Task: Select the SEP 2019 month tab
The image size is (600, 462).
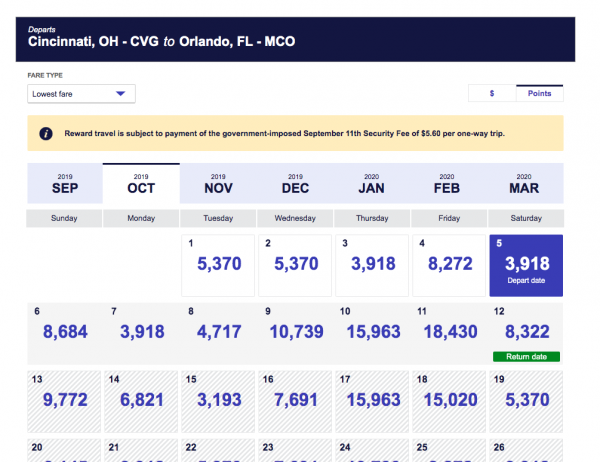Action: 64,183
